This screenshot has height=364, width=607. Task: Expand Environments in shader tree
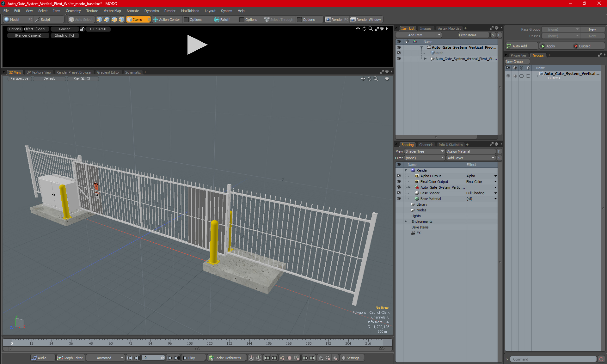click(x=406, y=221)
